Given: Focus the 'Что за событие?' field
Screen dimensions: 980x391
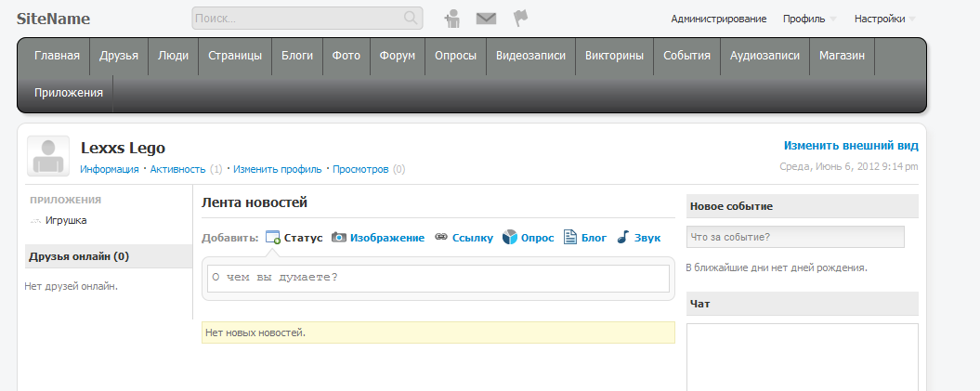Looking at the screenshot, I should pyautogui.click(x=795, y=237).
